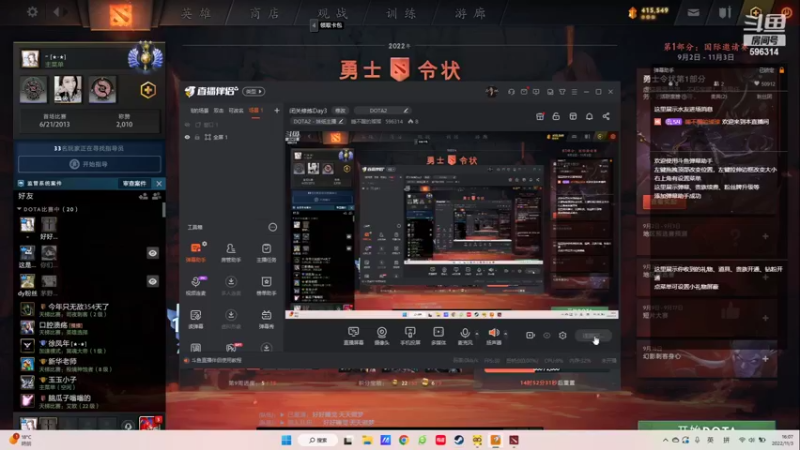Click the Dota 2 logo home button
The width and height of the screenshot is (800, 450).
pyautogui.click(x=120, y=15)
